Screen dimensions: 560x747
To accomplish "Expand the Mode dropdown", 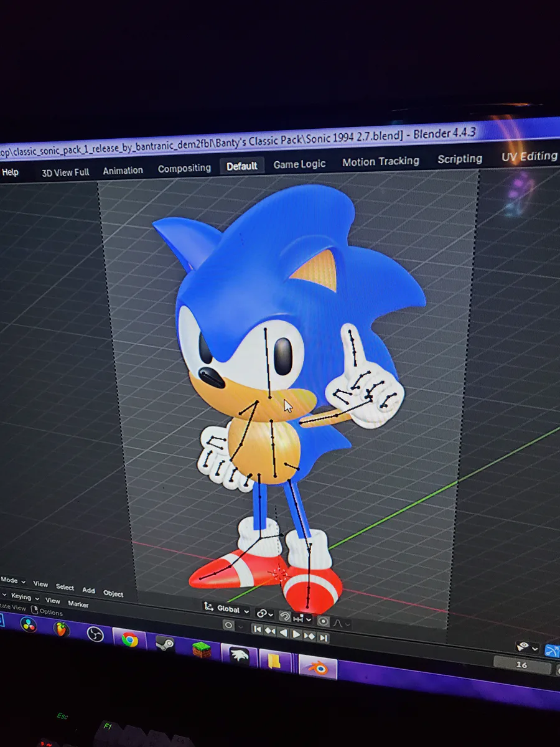I will coord(12,580).
